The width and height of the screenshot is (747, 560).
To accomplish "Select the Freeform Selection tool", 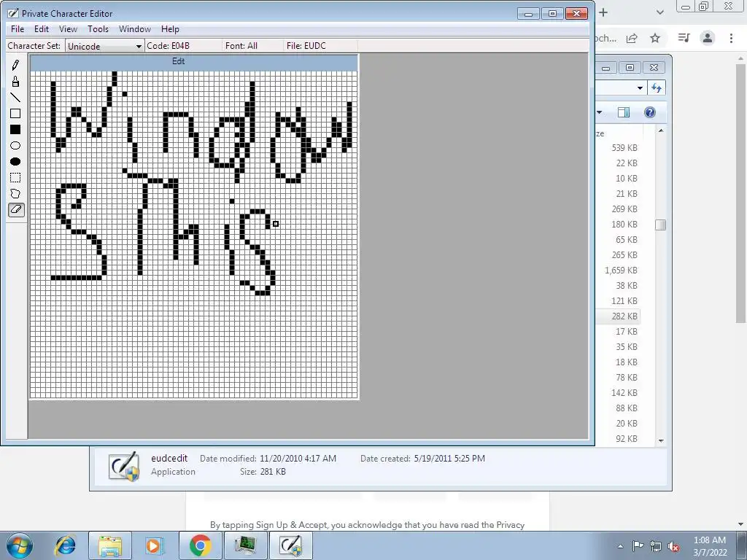I will 15,194.
